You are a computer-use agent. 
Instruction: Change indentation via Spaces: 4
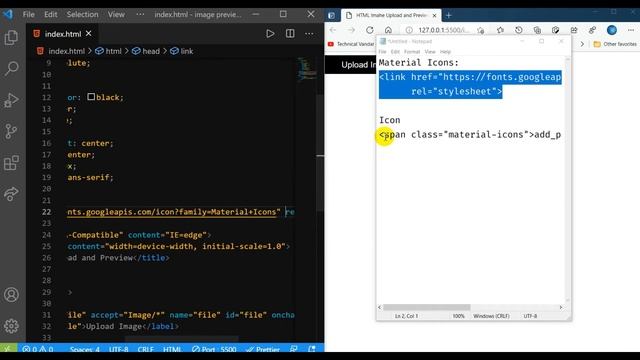coord(84,349)
